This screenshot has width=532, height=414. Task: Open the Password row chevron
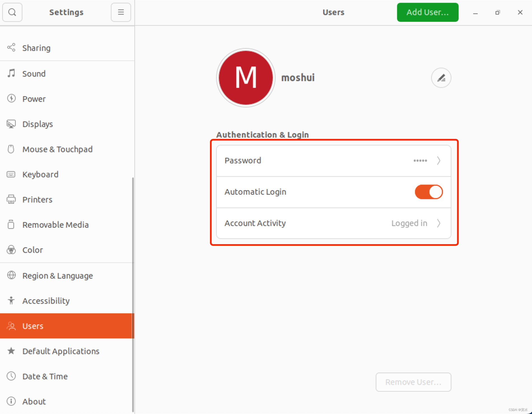coord(439,161)
